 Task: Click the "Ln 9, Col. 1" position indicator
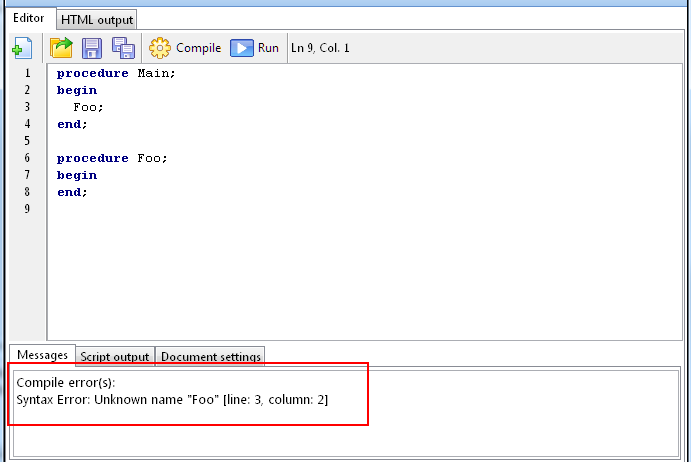pos(320,48)
